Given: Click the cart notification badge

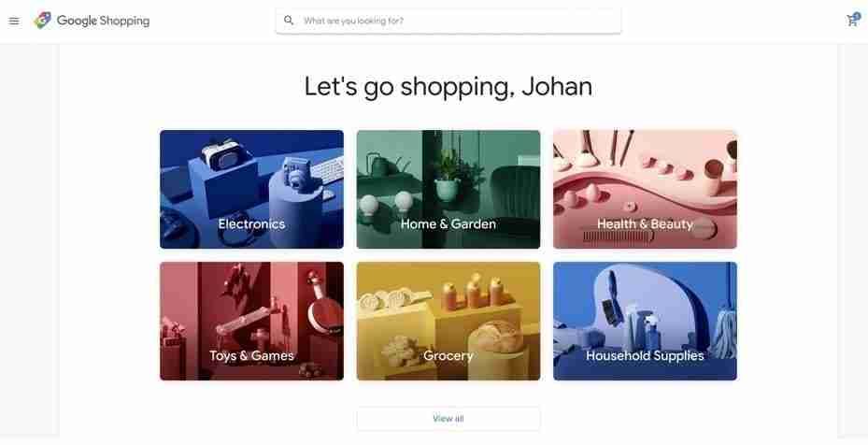Looking at the screenshot, I should point(857,17).
